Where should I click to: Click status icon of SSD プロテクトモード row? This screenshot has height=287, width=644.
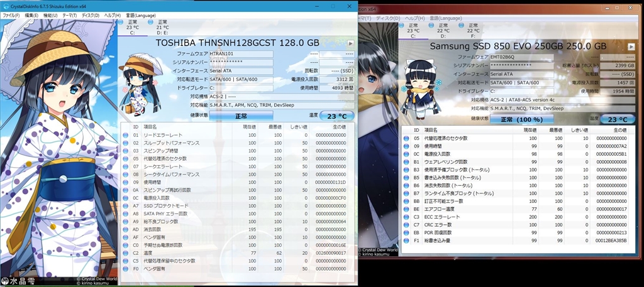pos(126,205)
